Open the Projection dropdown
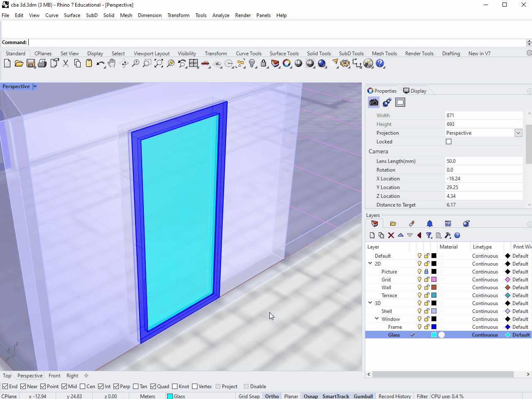Image resolution: width=532 pixels, height=399 pixels. [x=518, y=133]
